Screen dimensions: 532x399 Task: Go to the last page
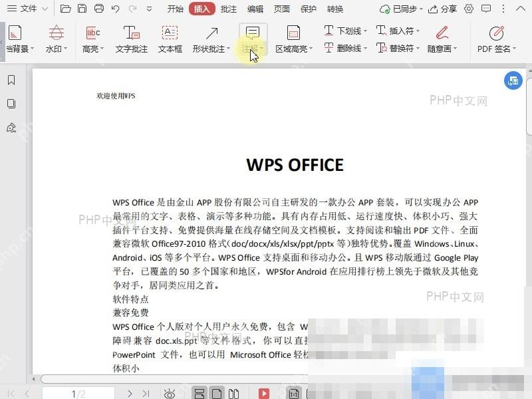(x=146, y=394)
